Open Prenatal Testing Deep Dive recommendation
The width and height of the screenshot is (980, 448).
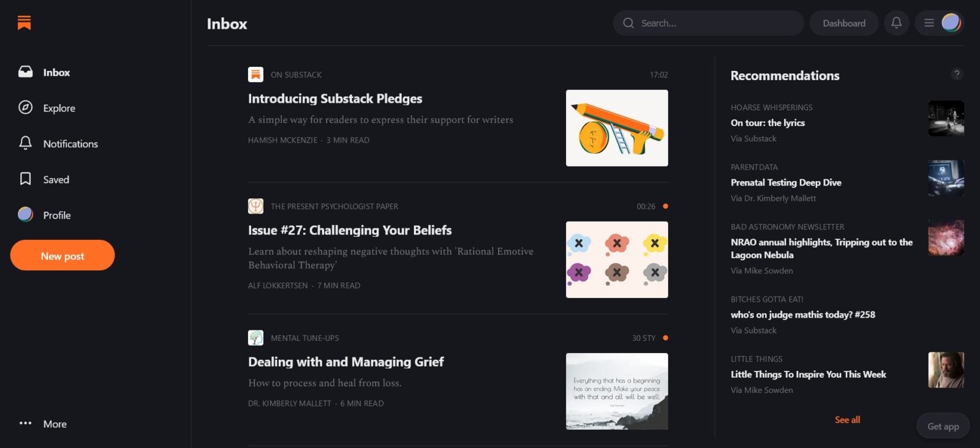click(x=786, y=182)
